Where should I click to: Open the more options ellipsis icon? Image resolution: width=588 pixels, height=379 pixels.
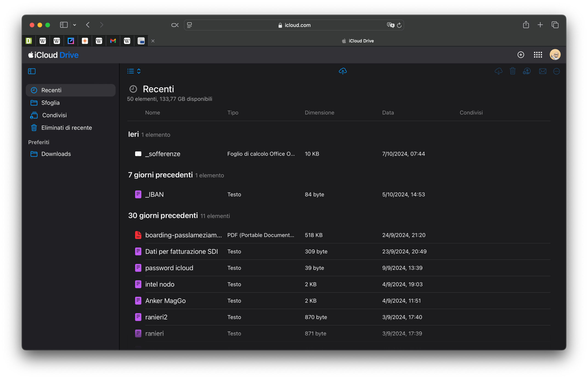(x=556, y=71)
